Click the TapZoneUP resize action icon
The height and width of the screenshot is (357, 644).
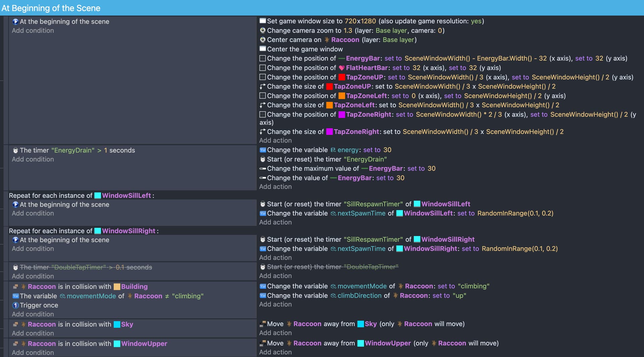point(263,86)
